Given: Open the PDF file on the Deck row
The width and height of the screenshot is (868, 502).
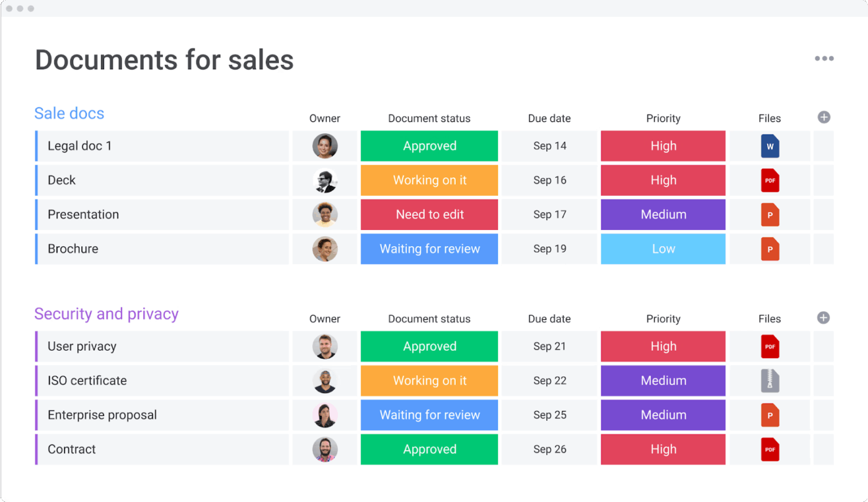Looking at the screenshot, I should tap(769, 180).
